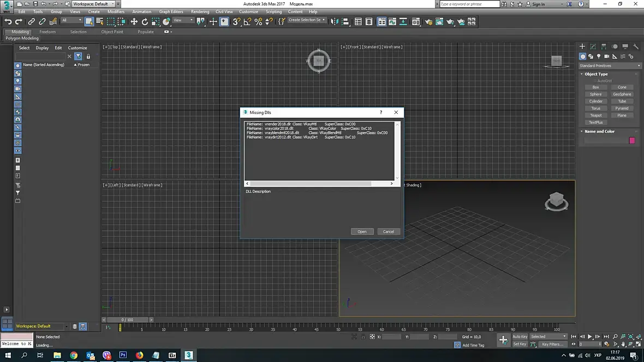The height and width of the screenshot is (362, 644).
Task: Toggle the Angle Snap button
Action: (x=247, y=22)
